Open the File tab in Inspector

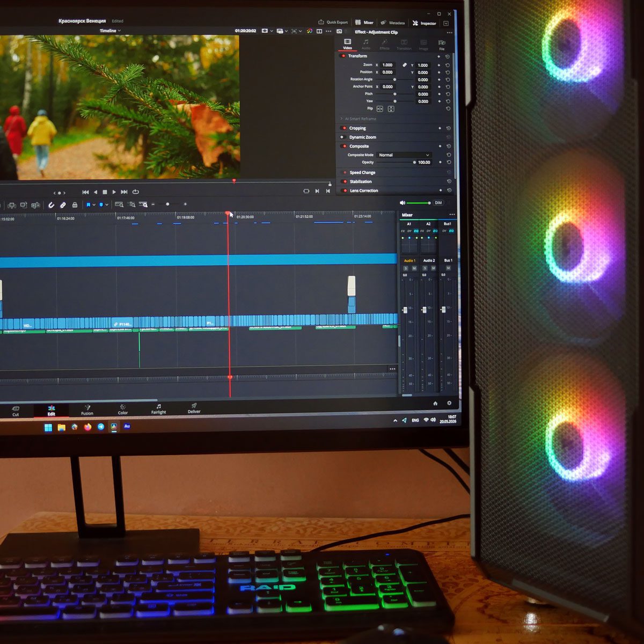click(x=442, y=45)
